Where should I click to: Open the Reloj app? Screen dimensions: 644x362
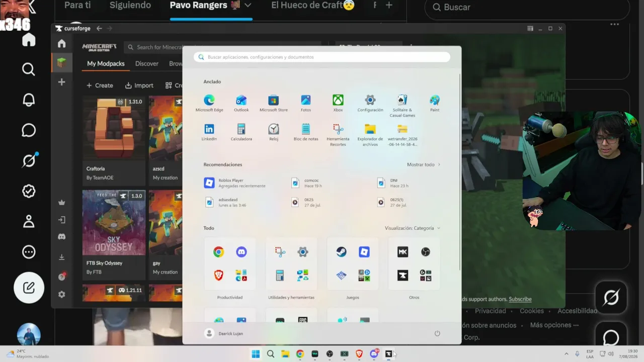pos(273,132)
